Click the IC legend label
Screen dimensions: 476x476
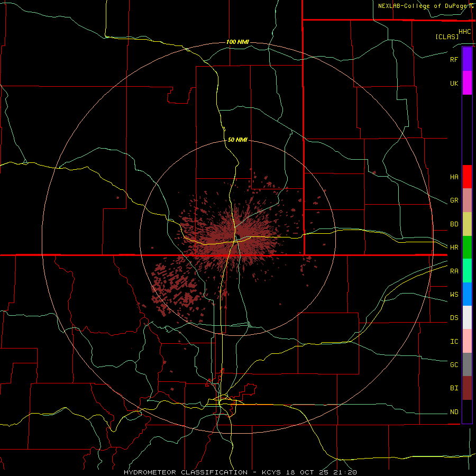(454, 342)
